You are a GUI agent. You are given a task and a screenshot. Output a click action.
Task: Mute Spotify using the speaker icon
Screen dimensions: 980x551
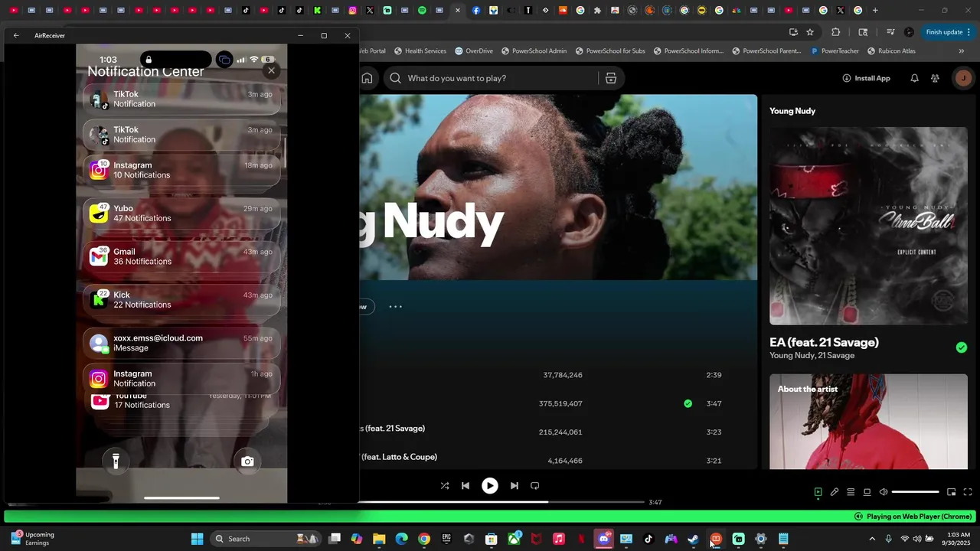[883, 492]
